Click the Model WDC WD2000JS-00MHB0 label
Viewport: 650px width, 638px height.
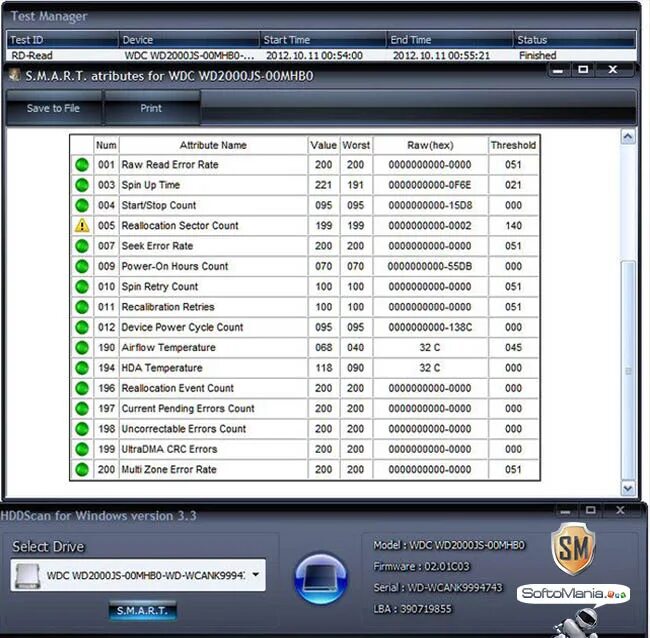pyautogui.click(x=449, y=545)
